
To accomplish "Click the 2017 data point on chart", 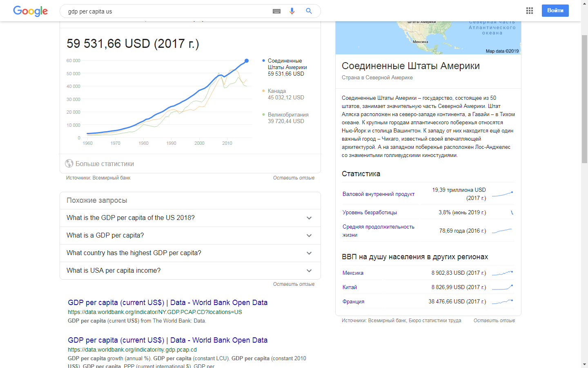I will tap(247, 61).
